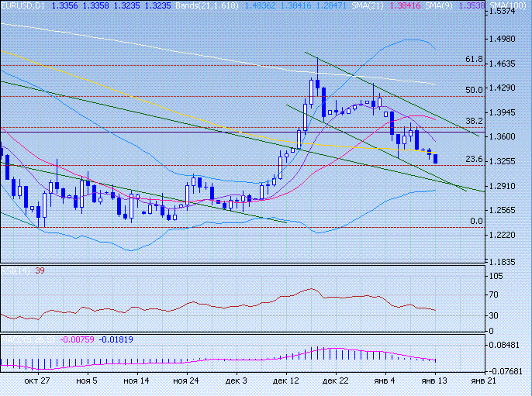The image size is (532, 396).
Task: Select the ноя 24 date marker
Action: point(186,381)
